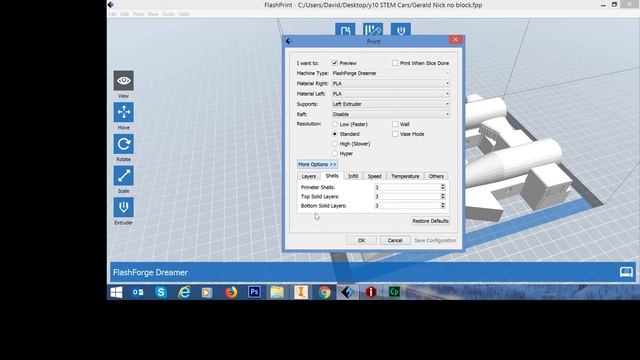The image size is (640, 360).
Task: Activate the Move tool in left sidebar
Action: (123, 112)
